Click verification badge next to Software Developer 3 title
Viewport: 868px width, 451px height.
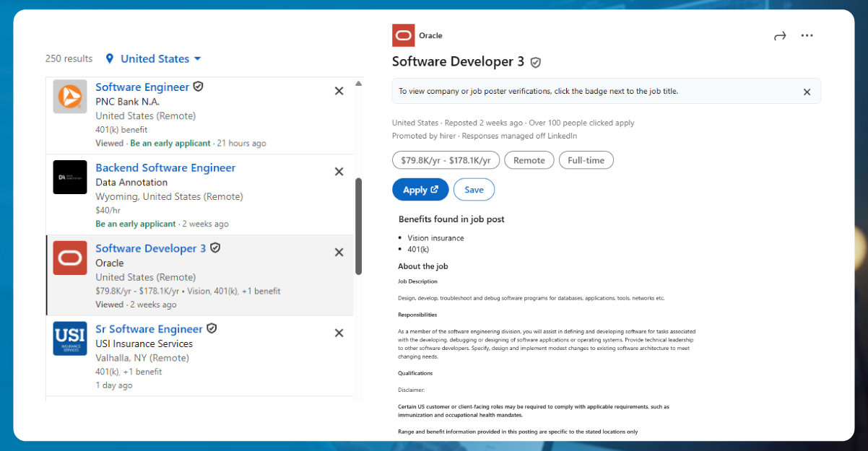pos(536,63)
